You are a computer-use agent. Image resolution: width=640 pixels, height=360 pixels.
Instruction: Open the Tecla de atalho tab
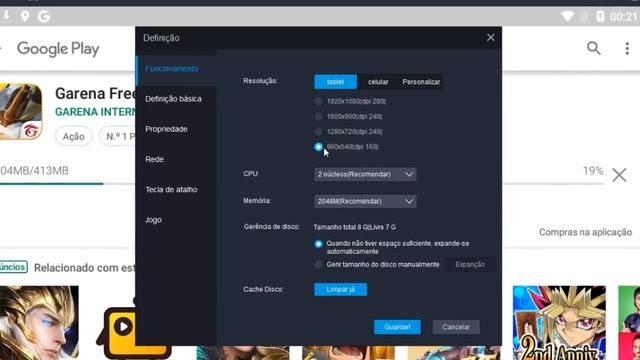coord(171,189)
